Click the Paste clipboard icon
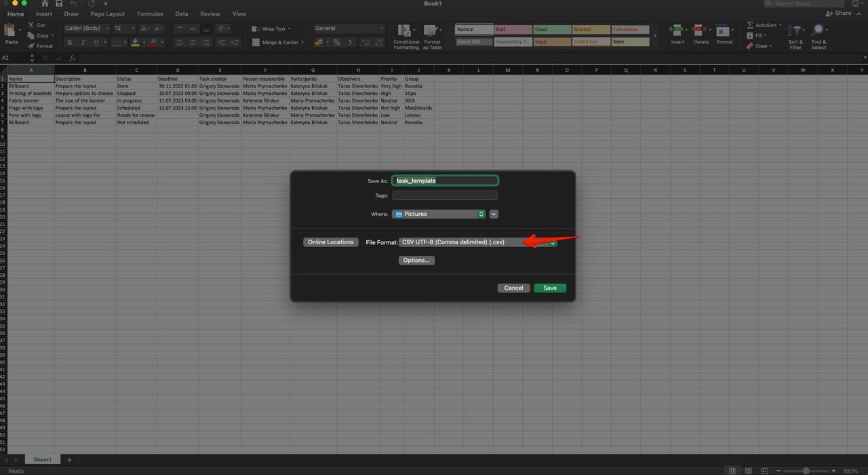Screen dimensions: 868x475 click(x=11, y=31)
